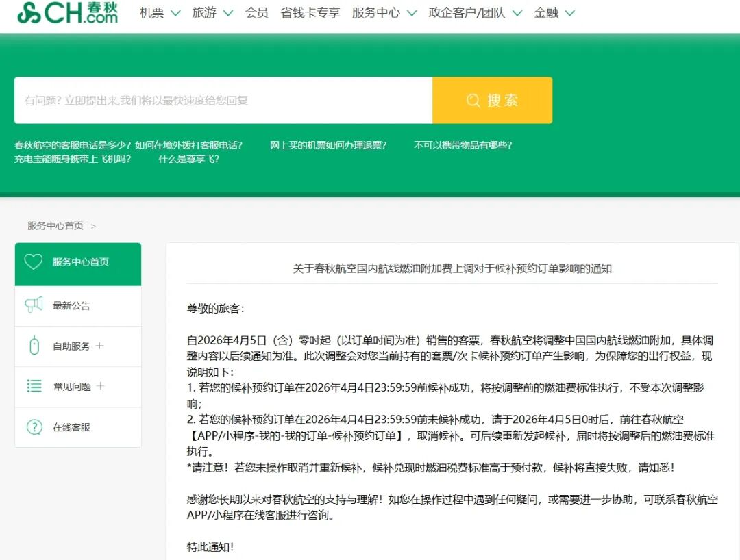Go to the 会员 page
The width and height of the screenshot is (740, 560).
[256, 13]
